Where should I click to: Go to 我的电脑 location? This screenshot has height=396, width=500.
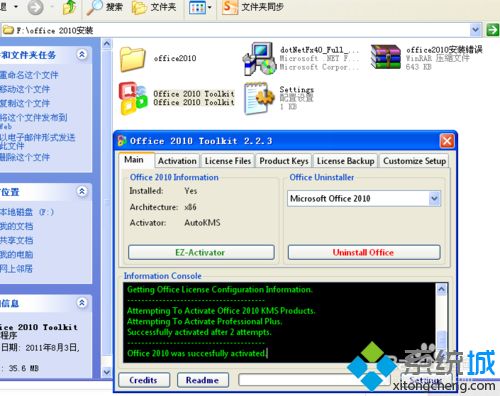coord(16,254)
